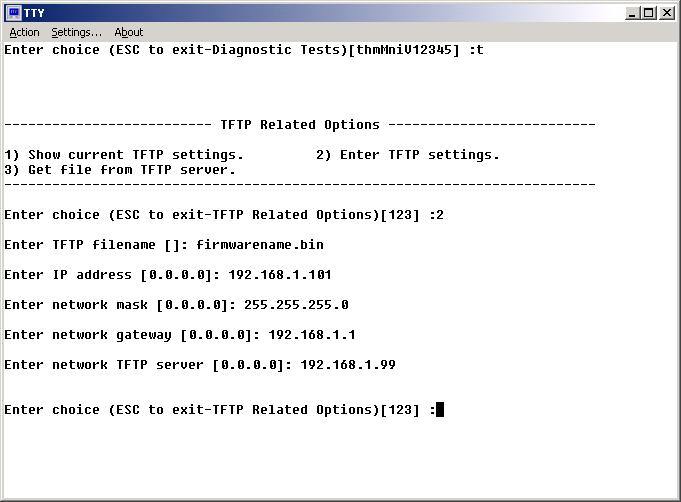Click 'Get file from TFTP server' text

coord(131,169)
